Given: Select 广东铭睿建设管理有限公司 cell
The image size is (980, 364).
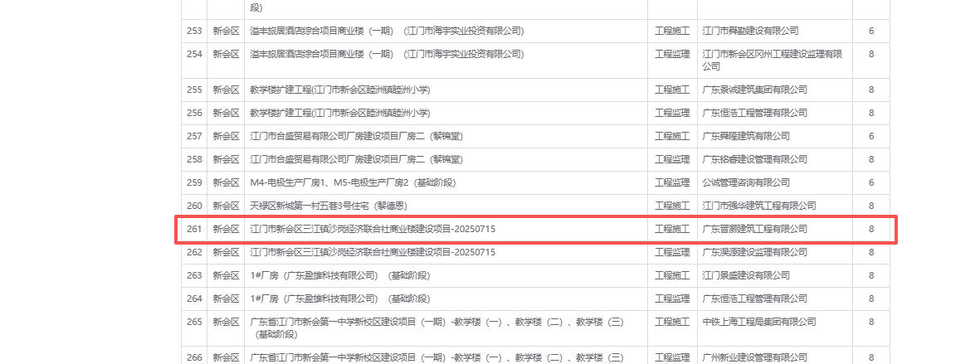Looking at the screenshot, I should pyautogui.click(x=754, y=159).
